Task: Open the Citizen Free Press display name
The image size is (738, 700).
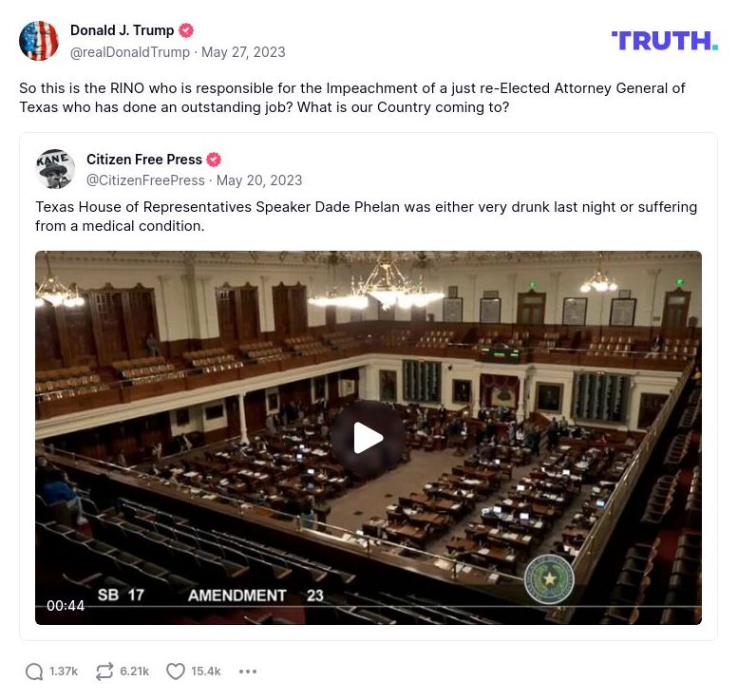Action: pyautogui.click(x=144, y=160)
